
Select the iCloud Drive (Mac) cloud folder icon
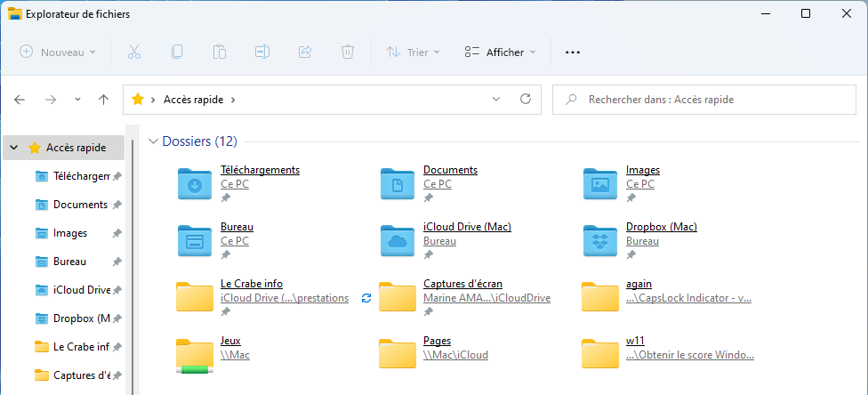(398, 240)
